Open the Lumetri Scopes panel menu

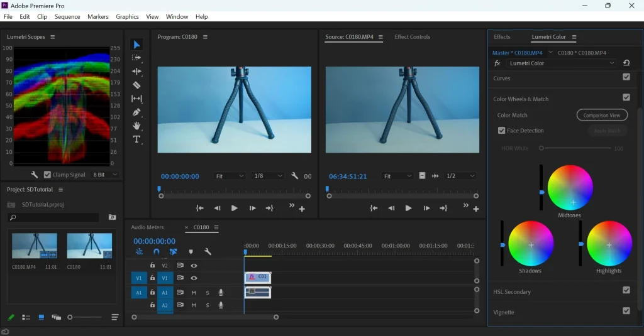click(x=53, y=37)
